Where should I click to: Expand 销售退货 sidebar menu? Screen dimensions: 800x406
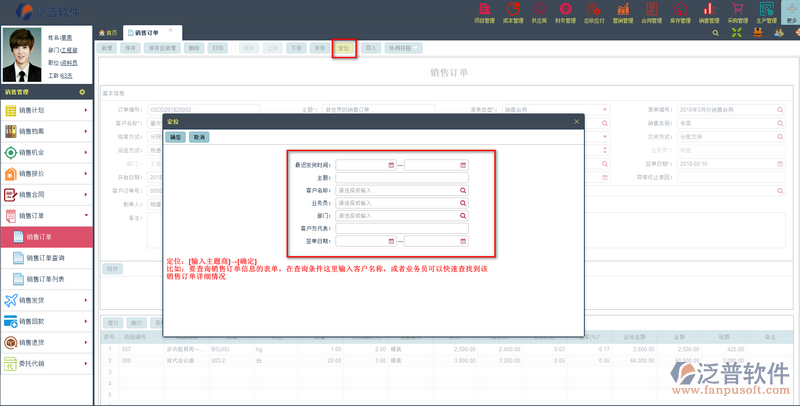tap(47, 343)
